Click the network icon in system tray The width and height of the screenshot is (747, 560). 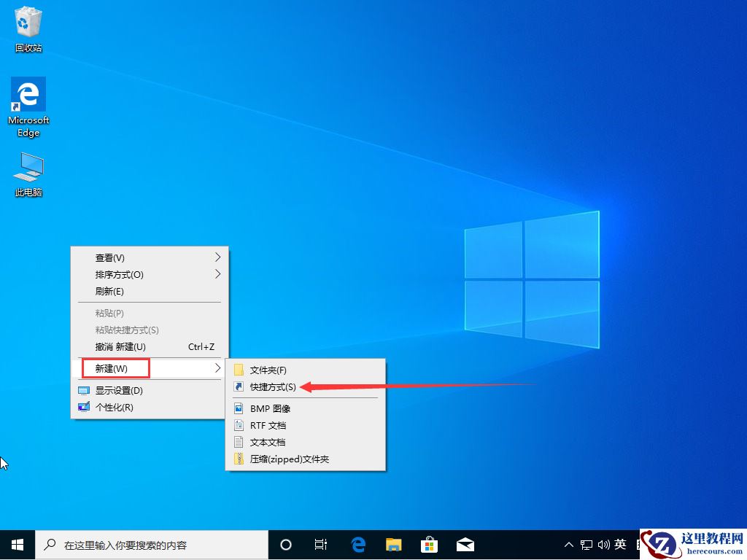pyautogui.click(x=586, y=544)
